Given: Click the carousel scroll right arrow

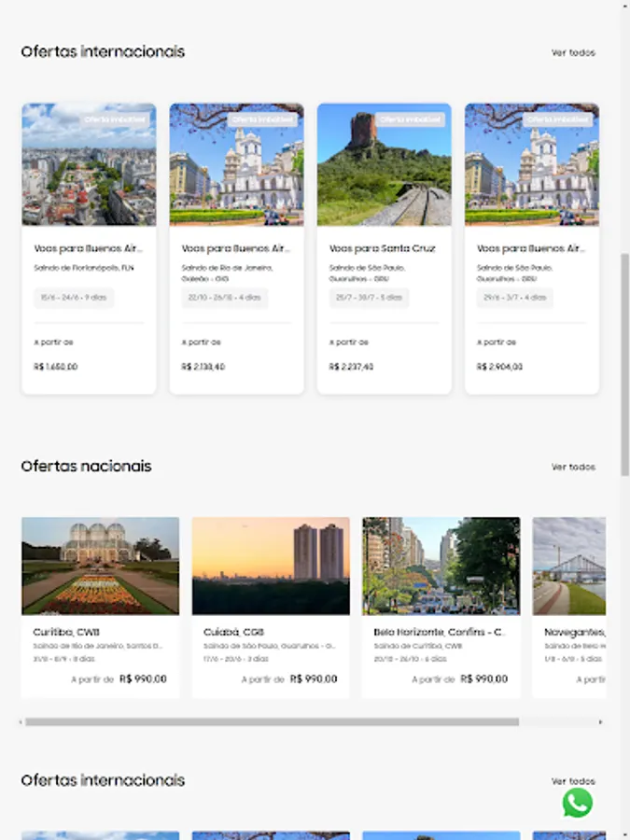Looking at the screenshot, I should coord(600,722).
